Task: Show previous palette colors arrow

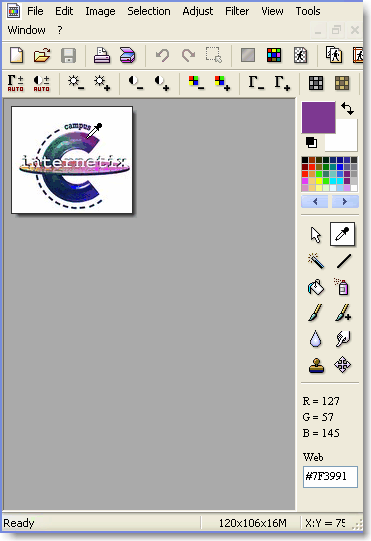Action: [x=315, y=201]
